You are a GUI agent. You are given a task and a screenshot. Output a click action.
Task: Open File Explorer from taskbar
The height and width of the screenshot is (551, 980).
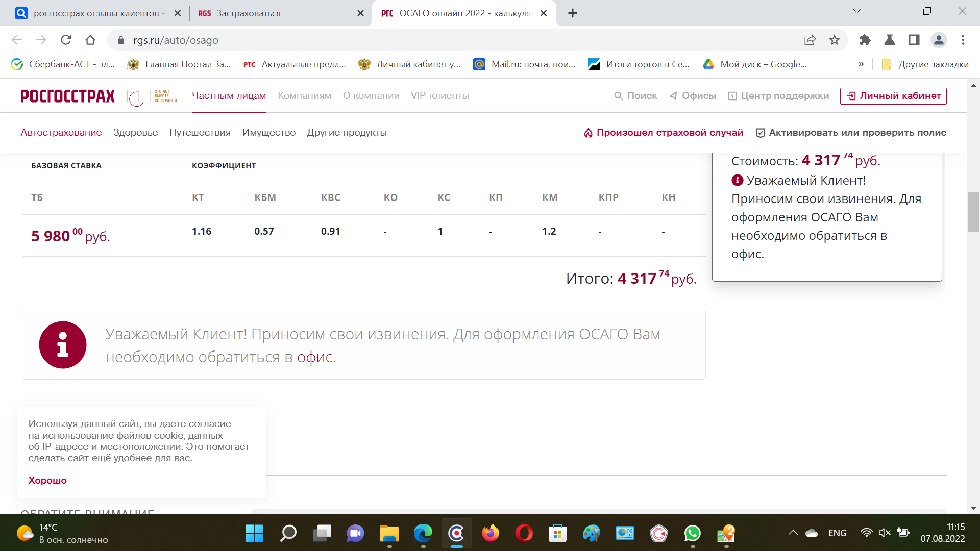[x=389, y=534]
